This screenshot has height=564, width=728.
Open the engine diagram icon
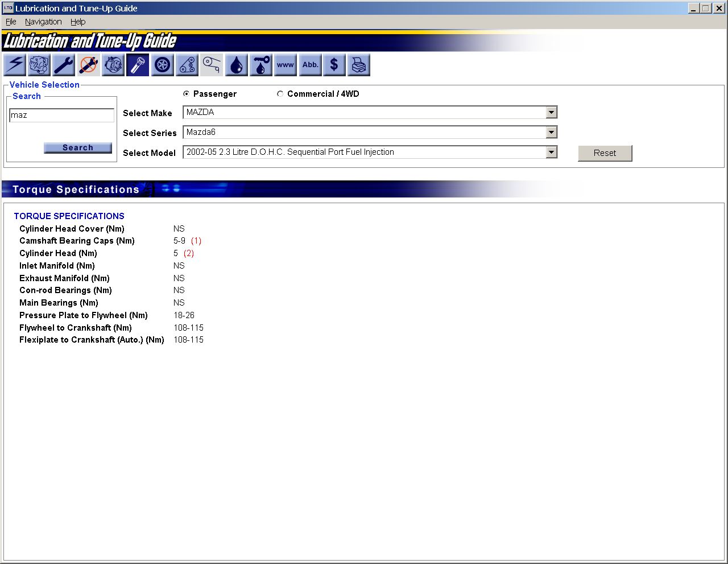(39, 65)
